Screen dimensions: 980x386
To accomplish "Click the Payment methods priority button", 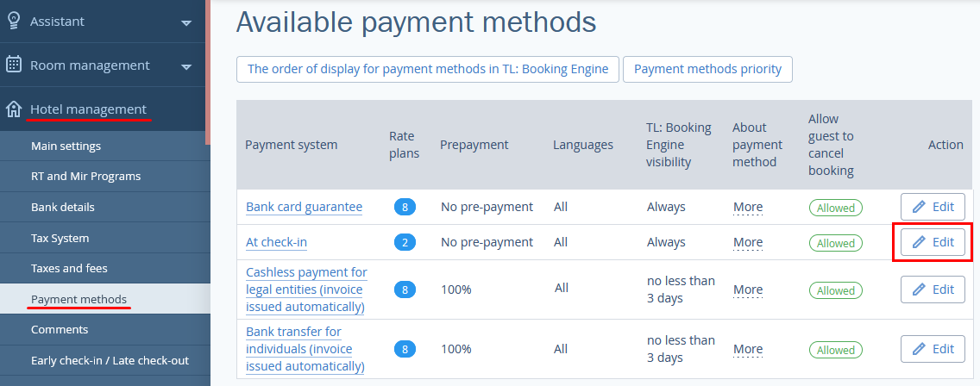I will (x=707, y=69).
